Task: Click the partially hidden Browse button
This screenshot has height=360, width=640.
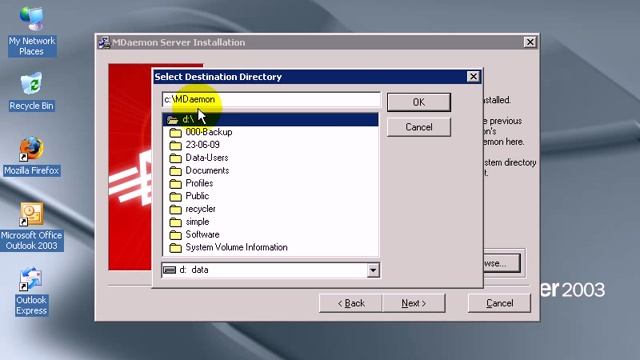Action: [502, 263]
